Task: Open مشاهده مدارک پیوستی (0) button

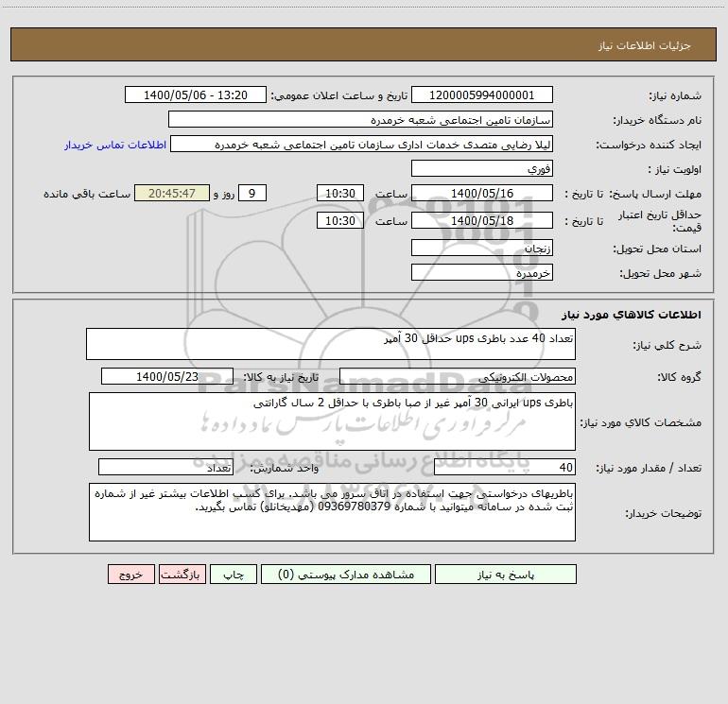Action: (346, 574)
